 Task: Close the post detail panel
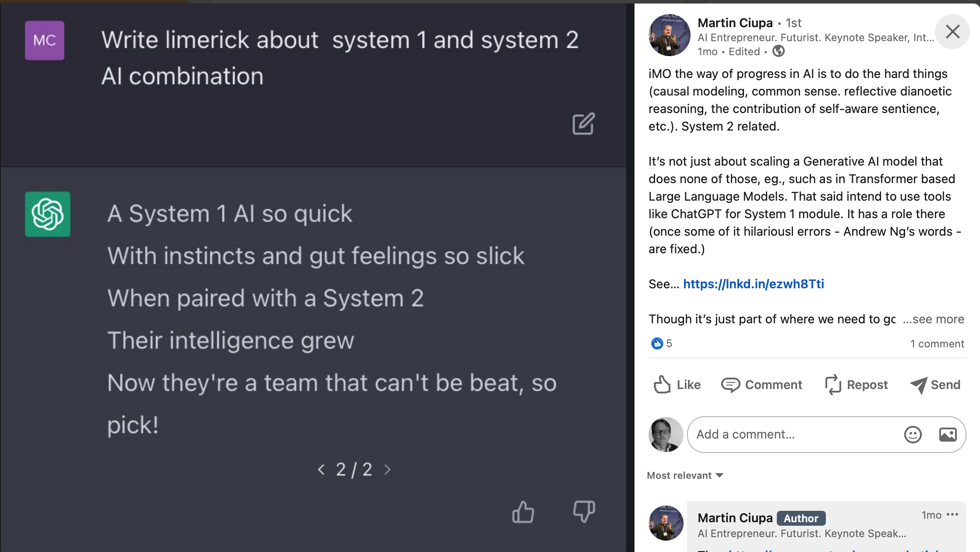(x=952, y=32)
